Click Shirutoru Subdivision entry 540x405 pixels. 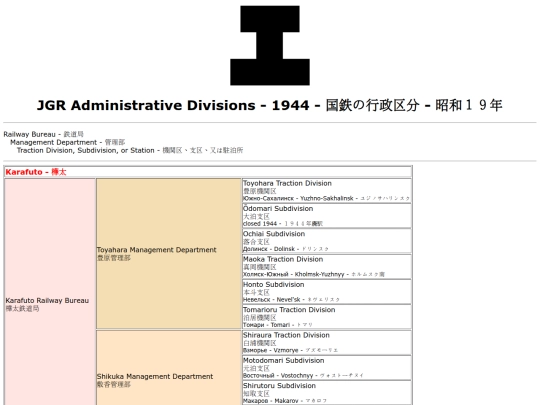[327, 393]
